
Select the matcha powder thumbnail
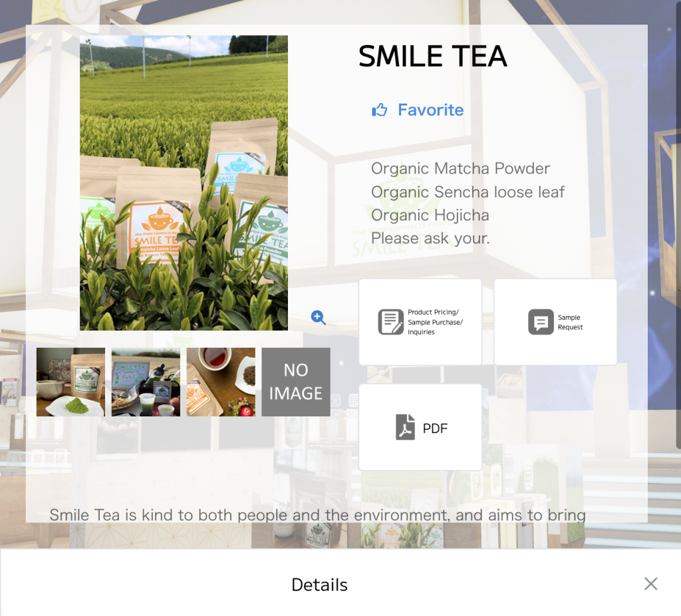pos(70,382)
